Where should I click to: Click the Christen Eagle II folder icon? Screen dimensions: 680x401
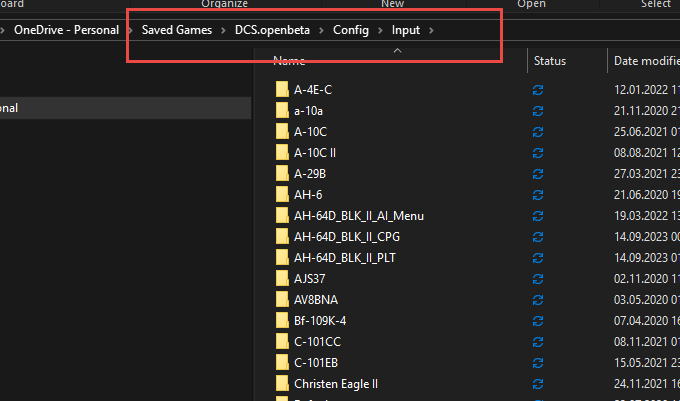tap(282, 384)
